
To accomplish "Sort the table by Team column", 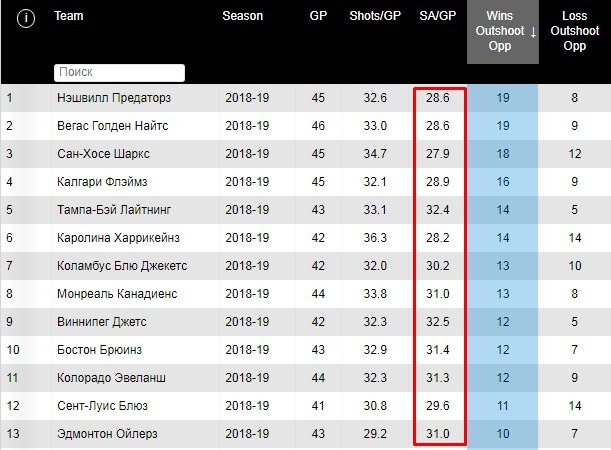I will (x=69, y=16).
